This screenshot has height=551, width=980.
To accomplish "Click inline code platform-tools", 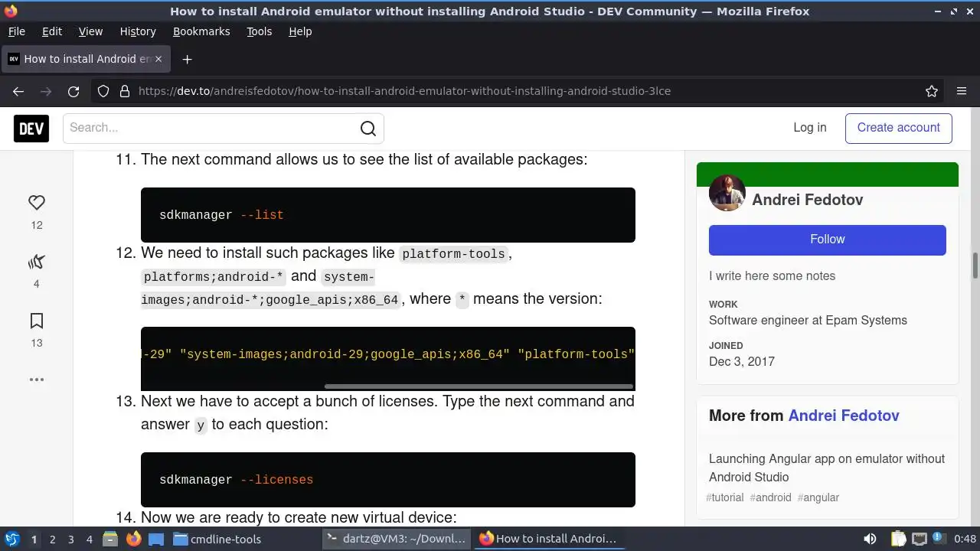I will click(453, 254).
